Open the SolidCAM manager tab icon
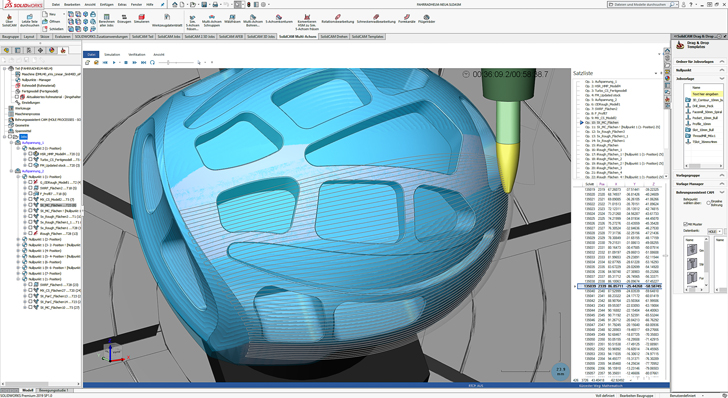Screen dimensions: 728x398 coord(63,50)
